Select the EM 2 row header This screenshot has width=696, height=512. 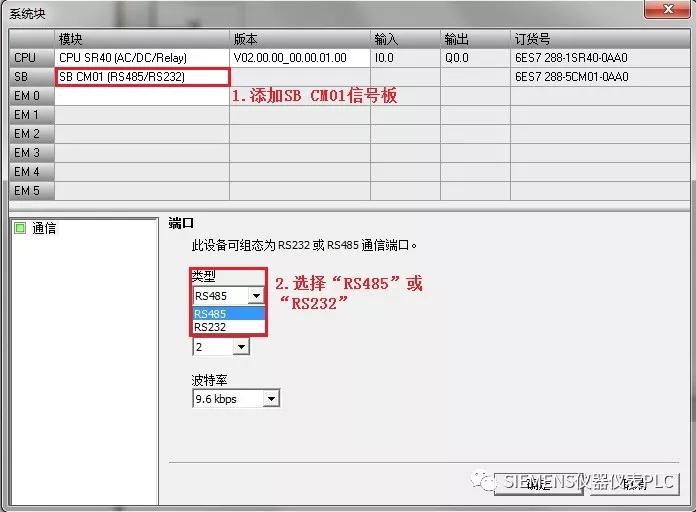click(x=32, y=134)
